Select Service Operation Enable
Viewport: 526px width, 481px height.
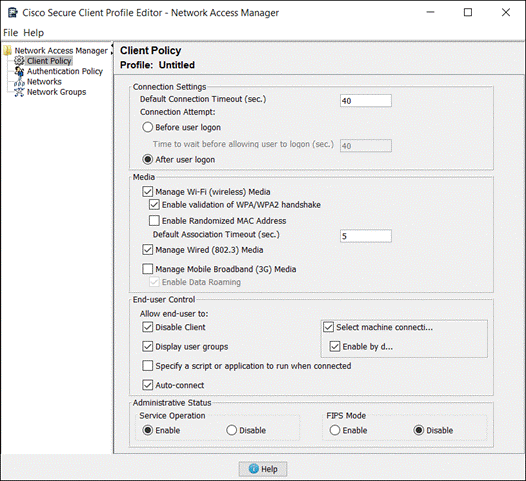click(x=148, y=430)
